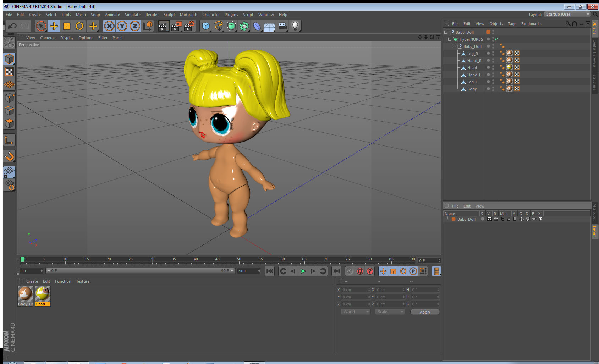Image resolution: width=599 pixels, height=364 pixels.
Task: Activate the Rotate tool in top toolbar
Action: pyautogui.click(x=79, y=26)
